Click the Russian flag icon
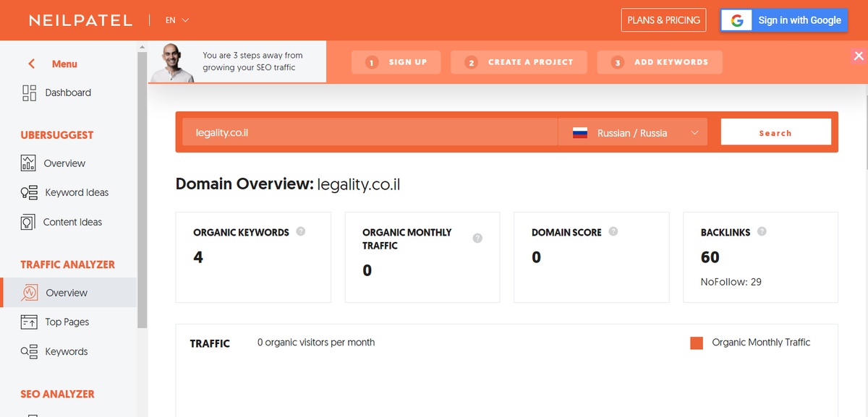The image size is (868, 417). tap(580, 133)
